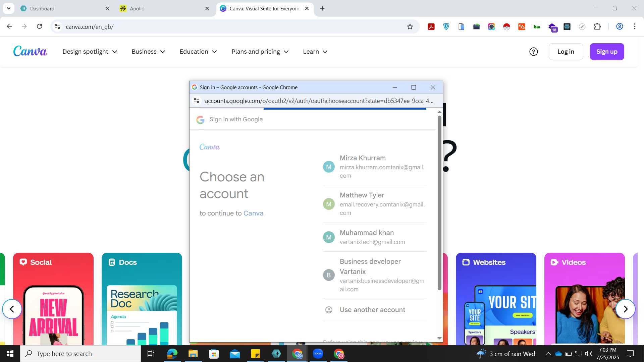Click popup site info icon beside Google URL

tap(197, 101)
